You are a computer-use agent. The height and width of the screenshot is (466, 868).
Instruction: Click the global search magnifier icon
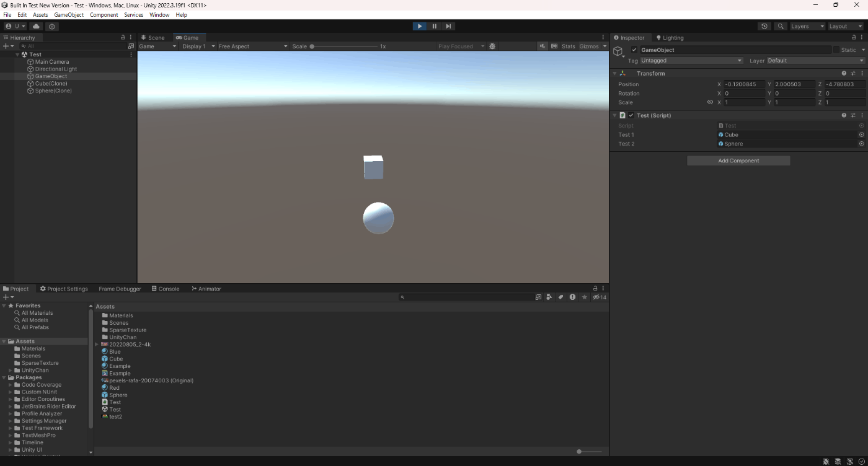pos(781,26)
